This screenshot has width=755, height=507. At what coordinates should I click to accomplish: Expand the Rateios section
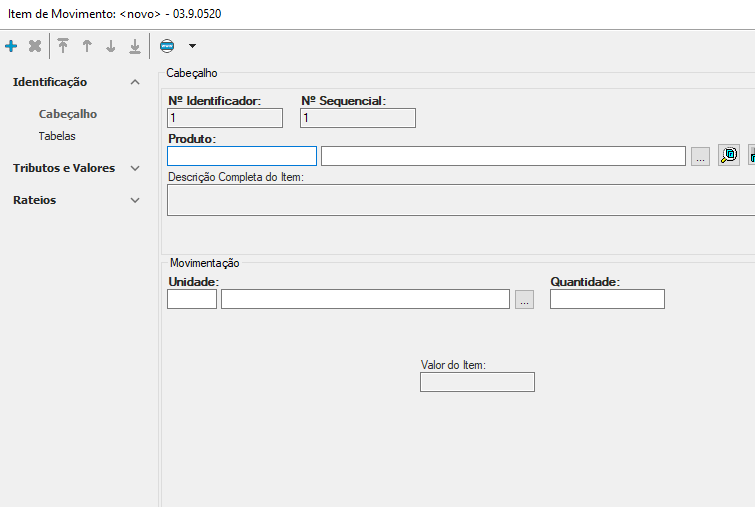(x=135, y=200)
